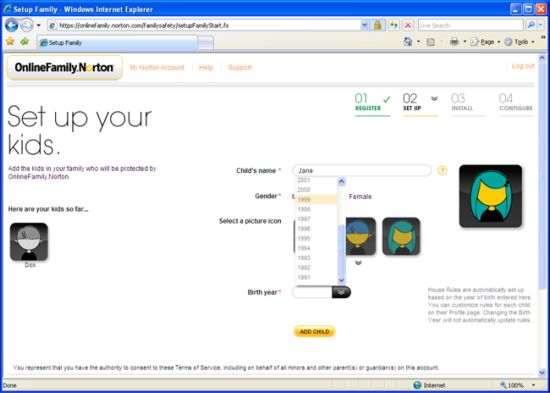This screenshot has height=393, width=550.
Task: Click the Feeds toolbar icon
Action: [431, 42]
